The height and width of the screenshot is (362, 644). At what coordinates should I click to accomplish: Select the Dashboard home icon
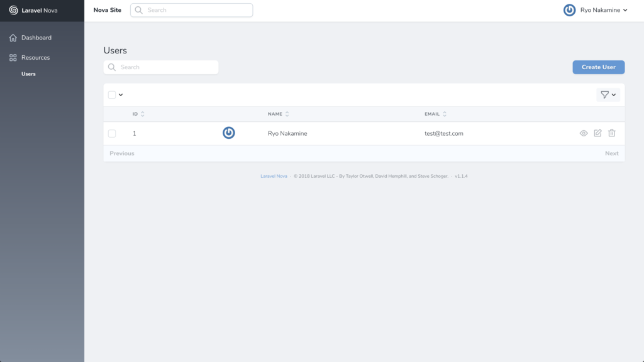click(x=12, y=37)
